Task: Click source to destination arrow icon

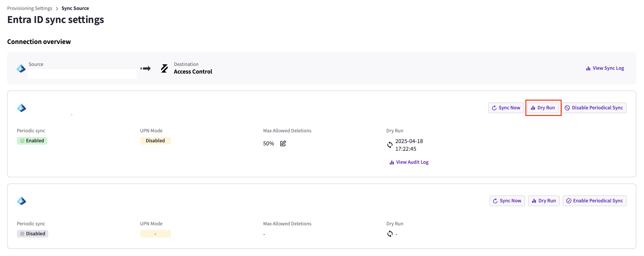Action: click(146, 68)
